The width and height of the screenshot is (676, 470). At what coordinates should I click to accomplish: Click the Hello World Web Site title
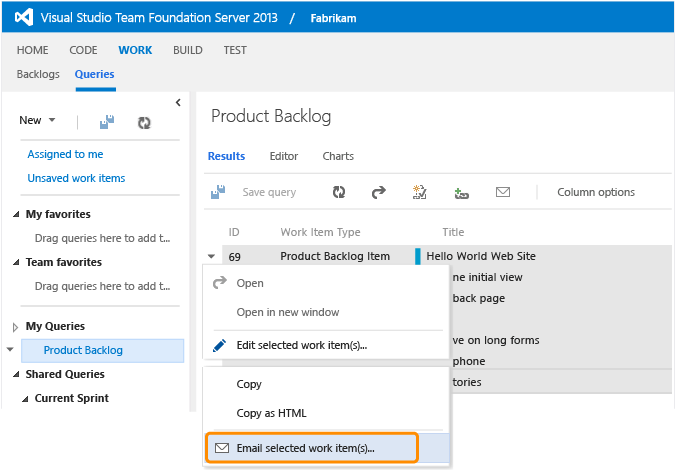(x=481, y=256)
